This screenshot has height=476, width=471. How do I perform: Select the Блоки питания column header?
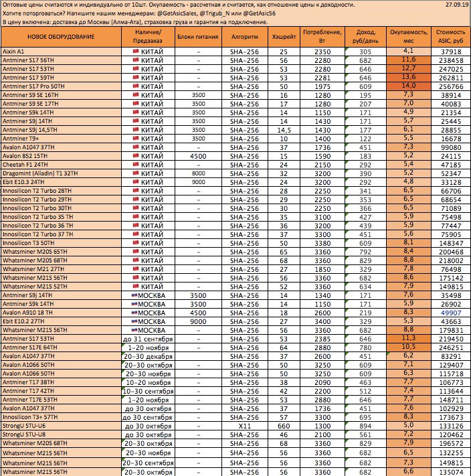(198, 37)
